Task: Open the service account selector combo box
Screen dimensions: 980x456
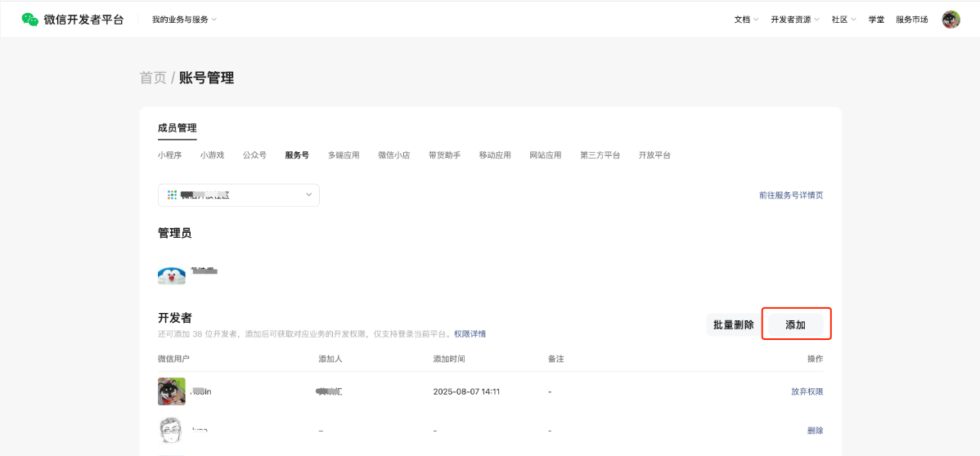Action: click(x=238, y=194)
